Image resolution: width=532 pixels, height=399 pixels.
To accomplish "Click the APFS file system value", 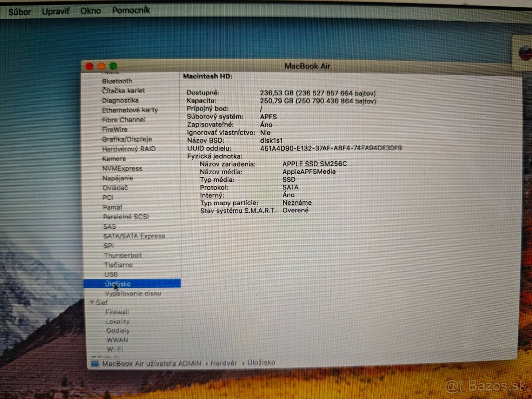I will [269, 117].
